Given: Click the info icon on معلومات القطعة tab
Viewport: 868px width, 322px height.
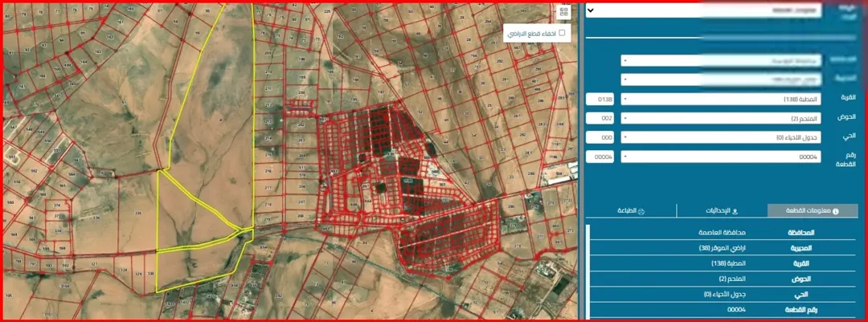Looking at the screenshot, I should point(836,211).
